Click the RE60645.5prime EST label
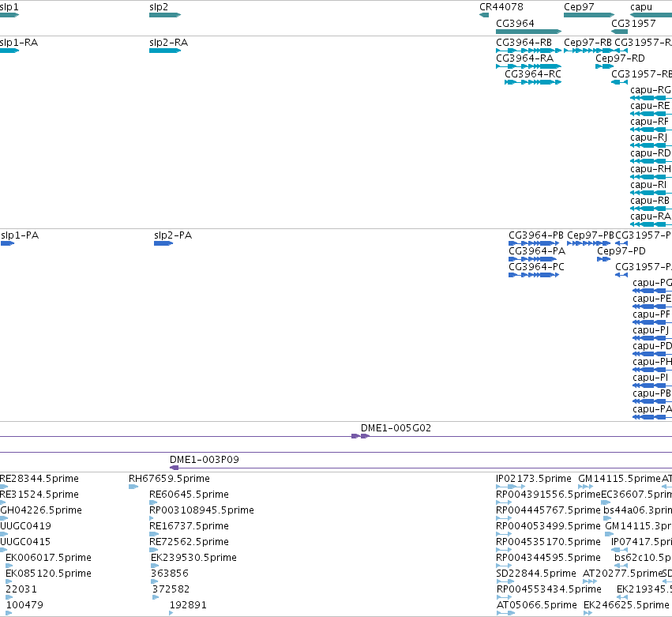The height and width of the screenshot is (617, 672). (x=189, y=495)
